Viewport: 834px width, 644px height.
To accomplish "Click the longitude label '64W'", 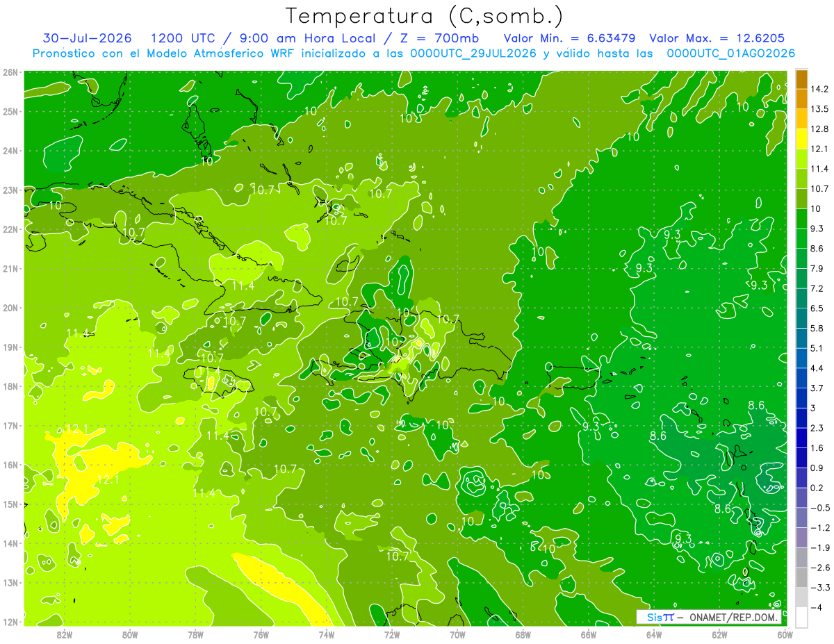I will tap(654, 634).
